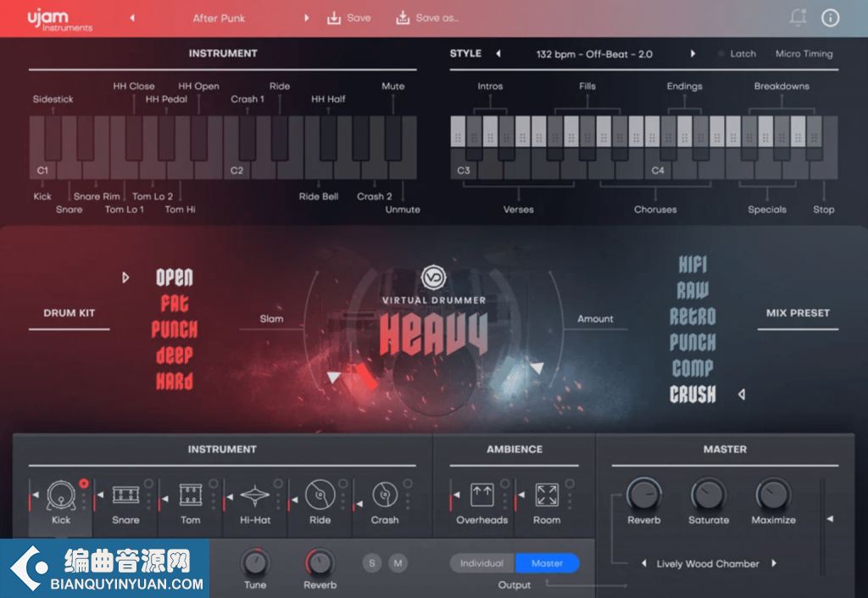
Task: Select the Open drum kit
Action: pyautogui.click(x=175, y=277)
